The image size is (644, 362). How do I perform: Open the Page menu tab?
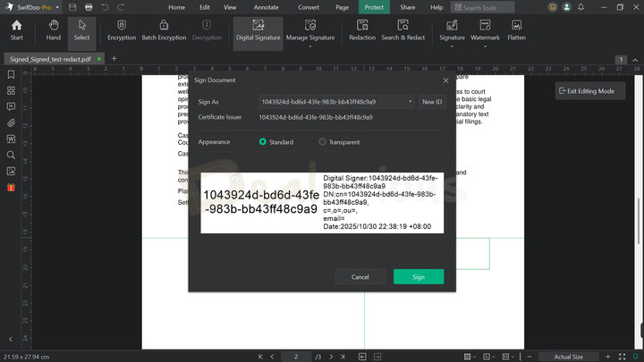(342, 7)
